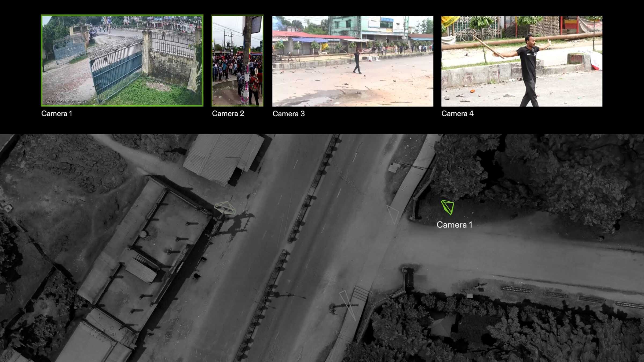This screenshot has width=644, height=362.
Task: Click the Camera 4 label under fourth thumbnail
Action: coord(457,114)
